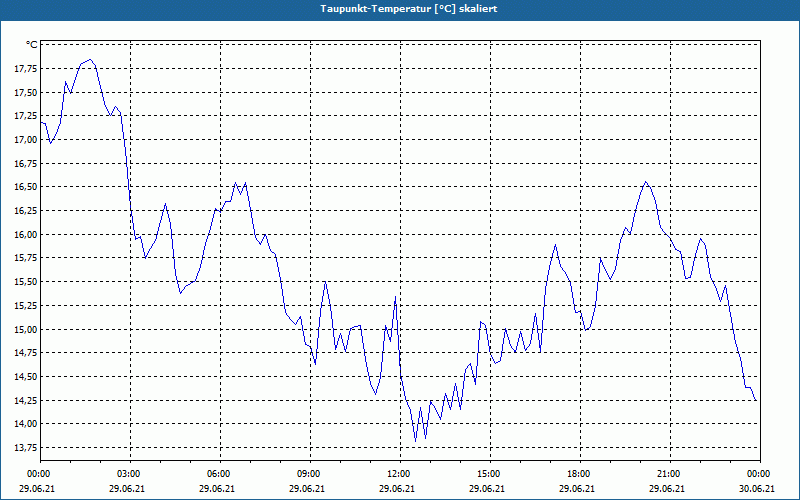Click the 03:00 time label
The width and height of the screenshot is (800, 500).
click(x=131, y=474)
